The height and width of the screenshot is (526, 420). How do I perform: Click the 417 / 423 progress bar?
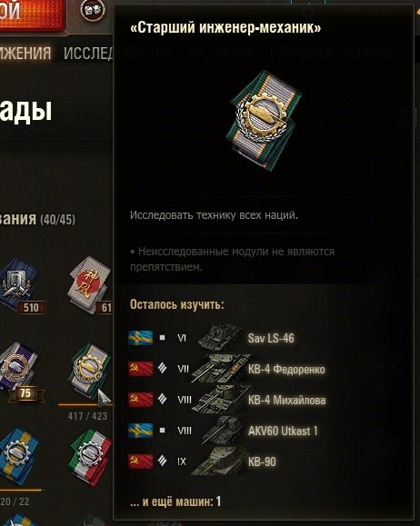click(x=85, y=405)
